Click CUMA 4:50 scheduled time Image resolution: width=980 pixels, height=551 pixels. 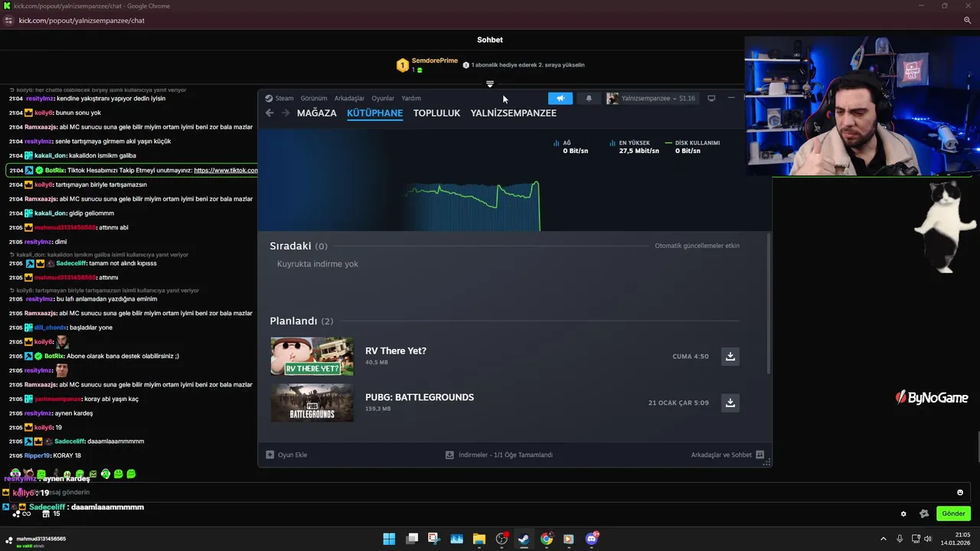(x=691, y=357)
